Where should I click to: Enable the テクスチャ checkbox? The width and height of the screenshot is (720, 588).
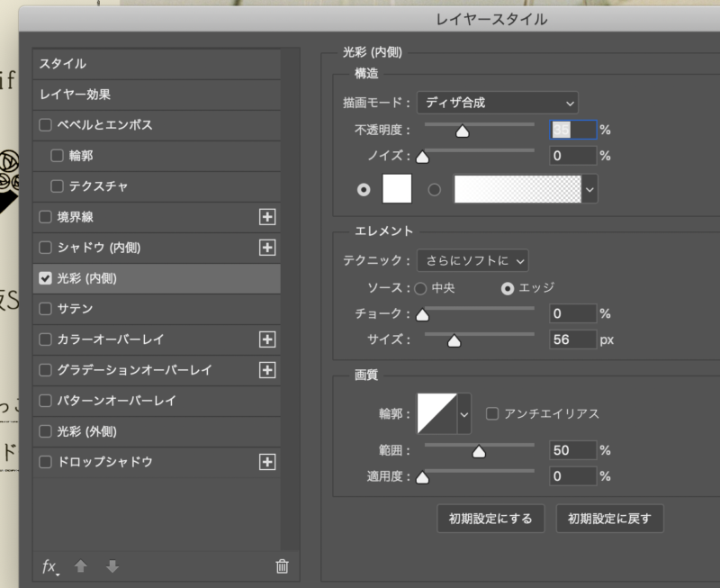[x=57, y=186]
